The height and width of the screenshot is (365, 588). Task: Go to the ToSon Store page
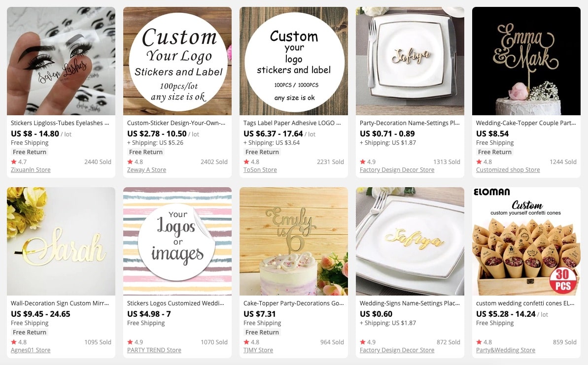tap(260, 170)
